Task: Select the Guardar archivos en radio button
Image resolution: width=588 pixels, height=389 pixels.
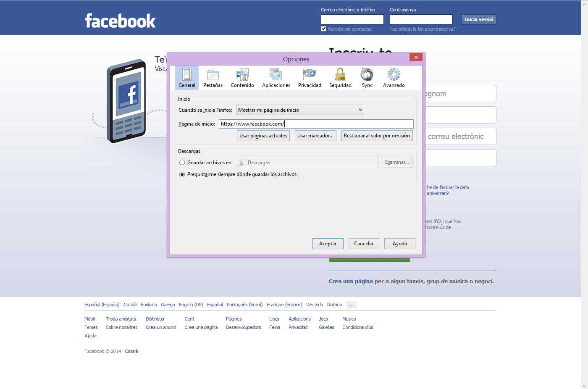Action: [x=182, y=162]
